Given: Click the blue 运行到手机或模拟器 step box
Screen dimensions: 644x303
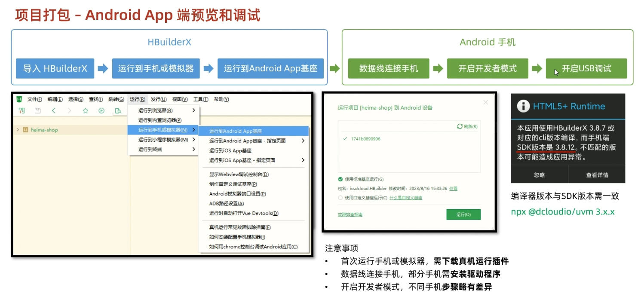Looking at the screenshot, I should [x=156, y=68].
